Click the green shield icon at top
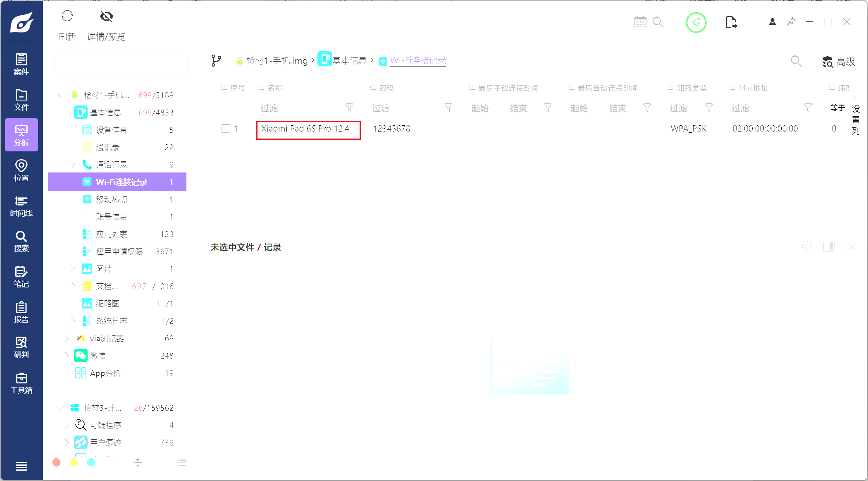 point(696,22)
